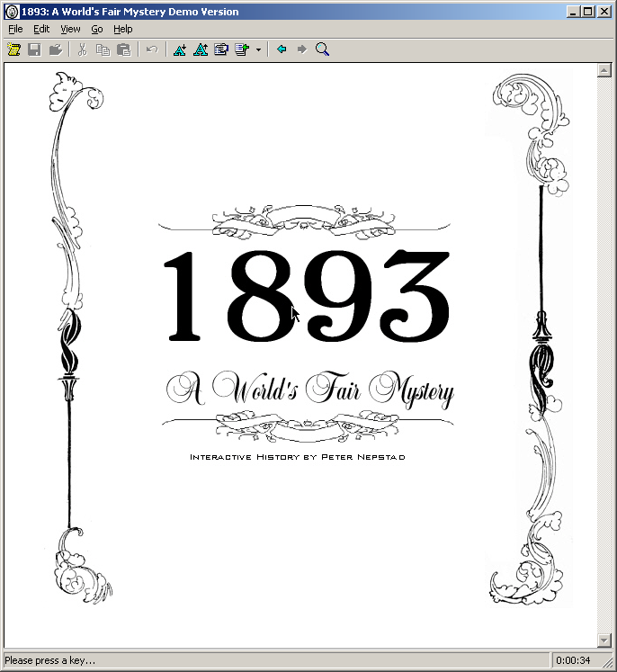Click the decrease font size icon

click(180, 49)
